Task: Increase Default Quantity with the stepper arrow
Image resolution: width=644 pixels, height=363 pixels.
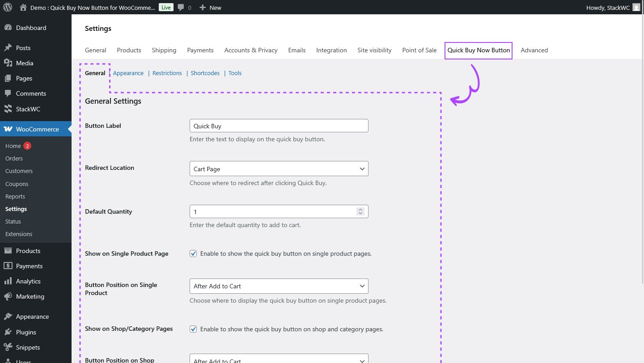Action: point(360,209)
